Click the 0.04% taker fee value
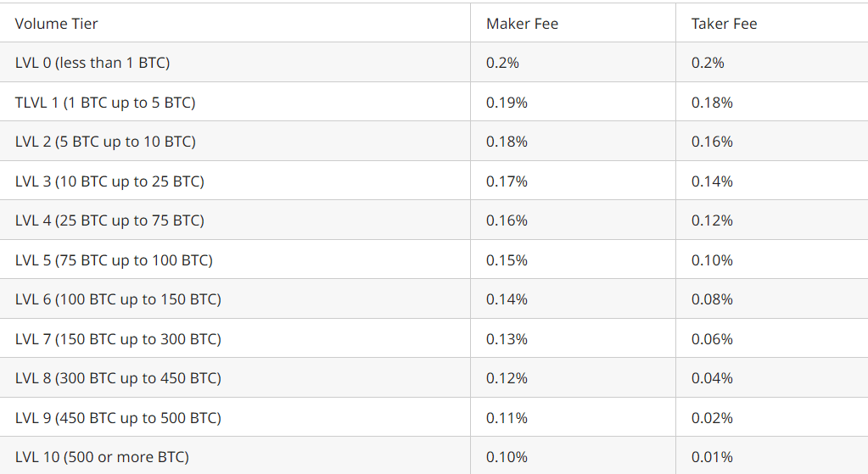Screen dimensions: 868x474 [x=712, y=378]
